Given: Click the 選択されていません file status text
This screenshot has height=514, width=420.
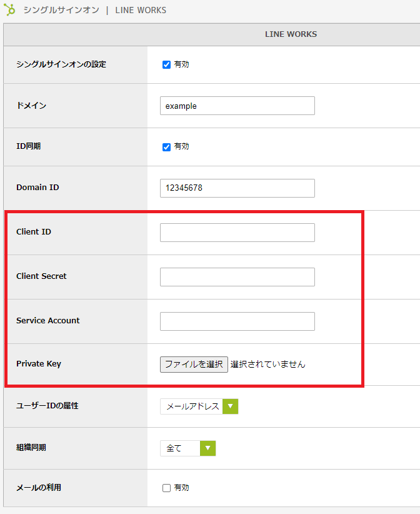Looking at the screenshot, I should (267, 364).
